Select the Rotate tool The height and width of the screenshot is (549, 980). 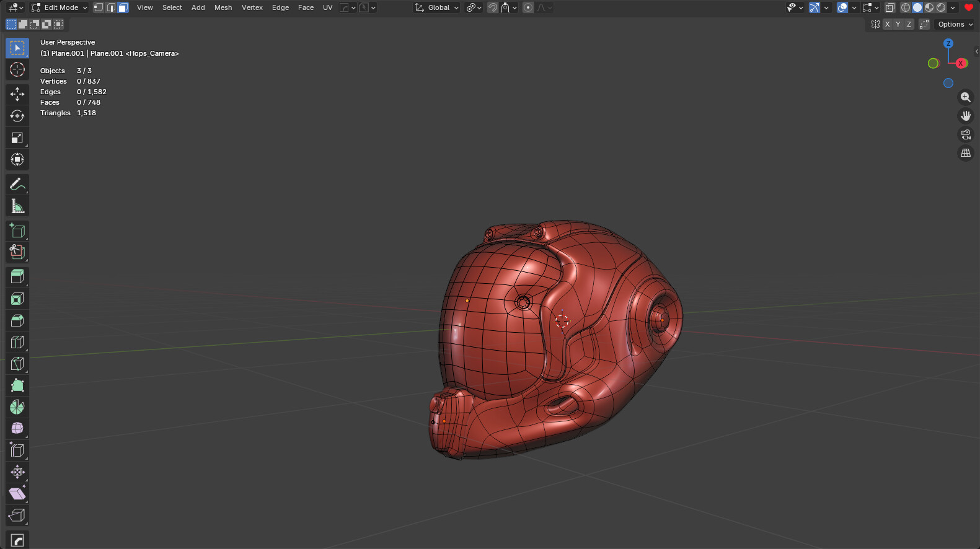click(x=17, y=116)
